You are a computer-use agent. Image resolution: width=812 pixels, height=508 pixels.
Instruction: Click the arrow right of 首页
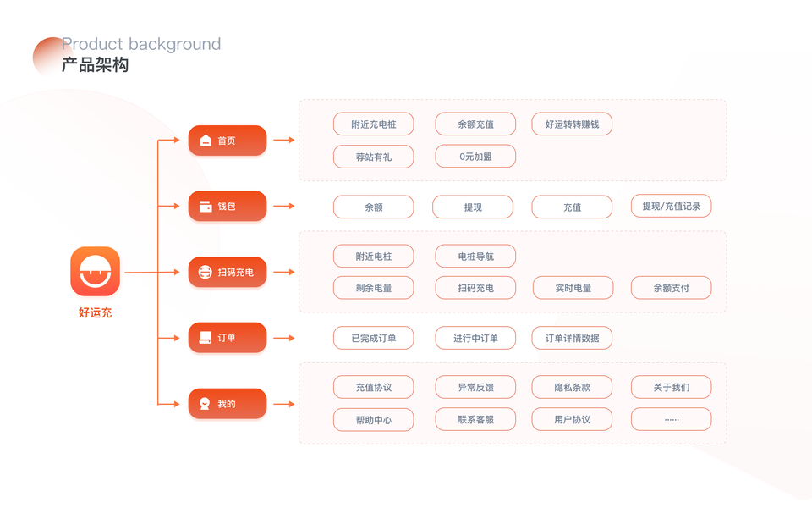coord(284,141)
